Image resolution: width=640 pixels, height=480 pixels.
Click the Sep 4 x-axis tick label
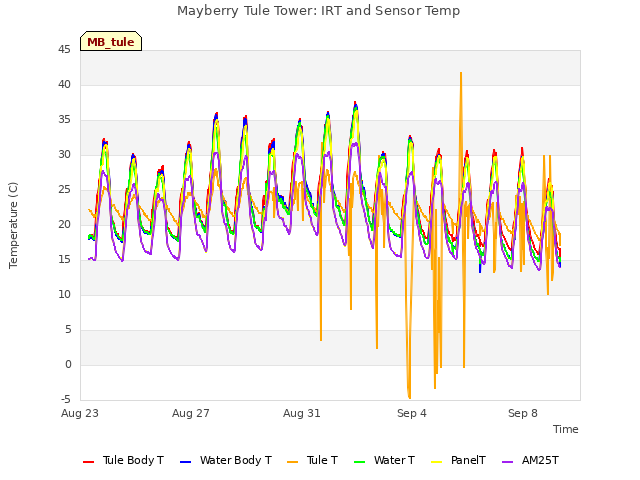412,413
